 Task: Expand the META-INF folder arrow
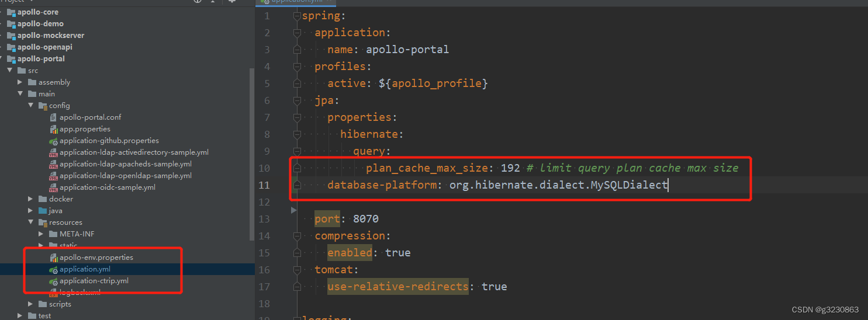(41, 234)
